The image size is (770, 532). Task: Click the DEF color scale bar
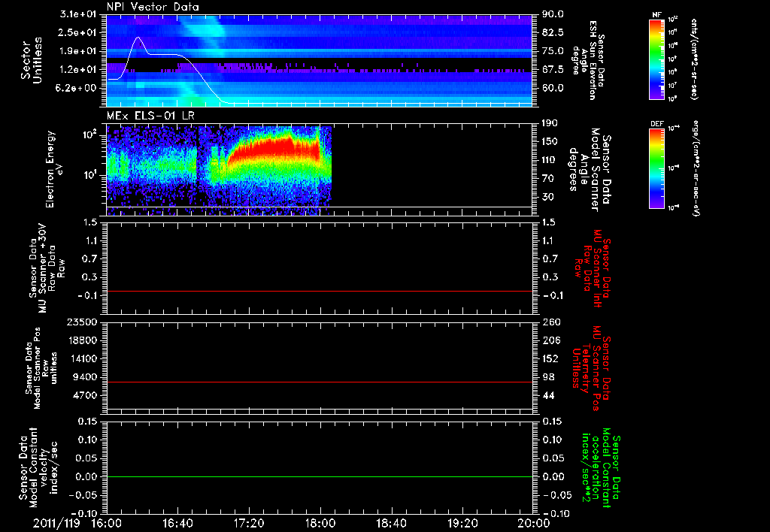657,168
